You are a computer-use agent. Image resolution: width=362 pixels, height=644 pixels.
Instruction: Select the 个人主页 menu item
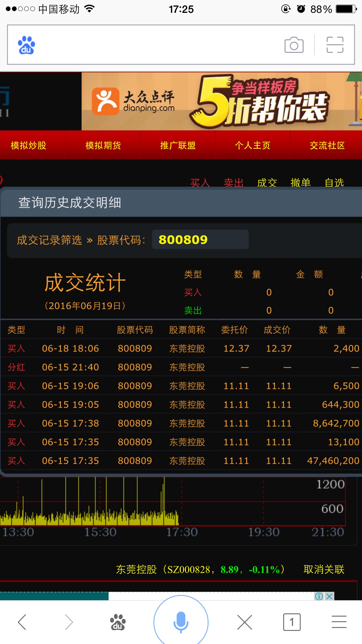click(252, 145)
